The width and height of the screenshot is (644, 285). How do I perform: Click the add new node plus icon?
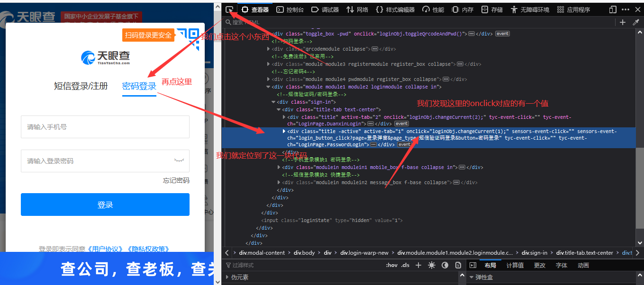click(623, 22)
